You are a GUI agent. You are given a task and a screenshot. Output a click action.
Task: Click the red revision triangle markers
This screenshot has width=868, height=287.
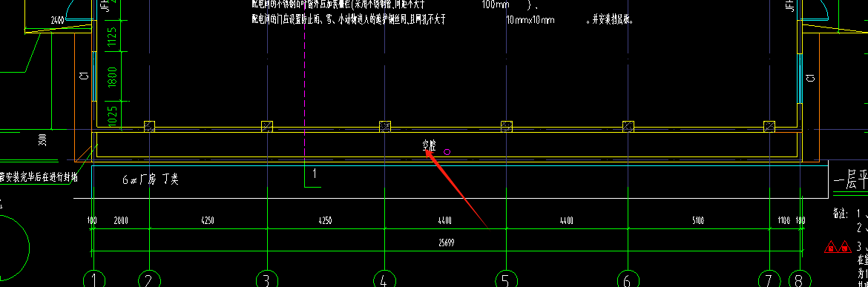pyautogui.click(x=838, y=247)
